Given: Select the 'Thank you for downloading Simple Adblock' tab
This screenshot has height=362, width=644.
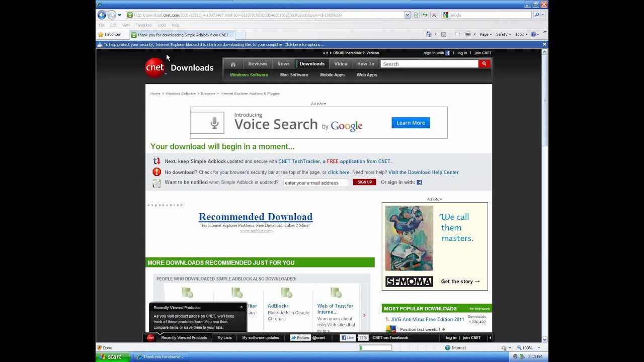Looking at the screenshot, I should [182, 35].
